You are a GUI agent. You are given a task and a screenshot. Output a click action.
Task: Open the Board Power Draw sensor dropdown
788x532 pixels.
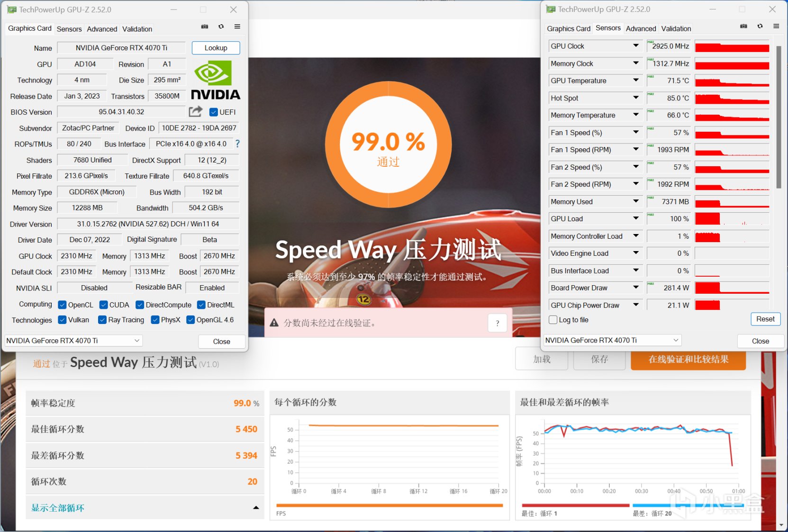tap(636, 288)
